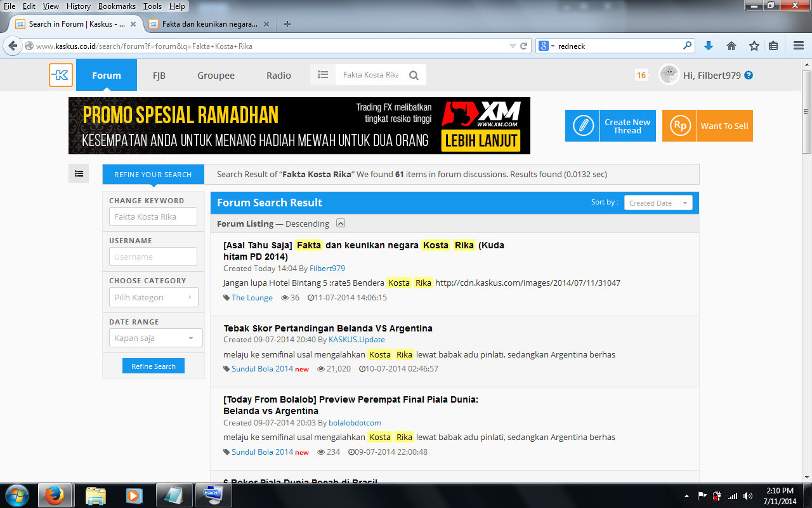The image size is (812, 508).
Task: Click the Refine Search button
Action: [154, 366]
